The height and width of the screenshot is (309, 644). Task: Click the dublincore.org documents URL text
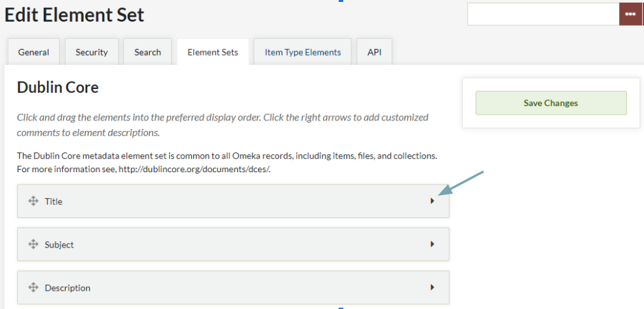194,169
